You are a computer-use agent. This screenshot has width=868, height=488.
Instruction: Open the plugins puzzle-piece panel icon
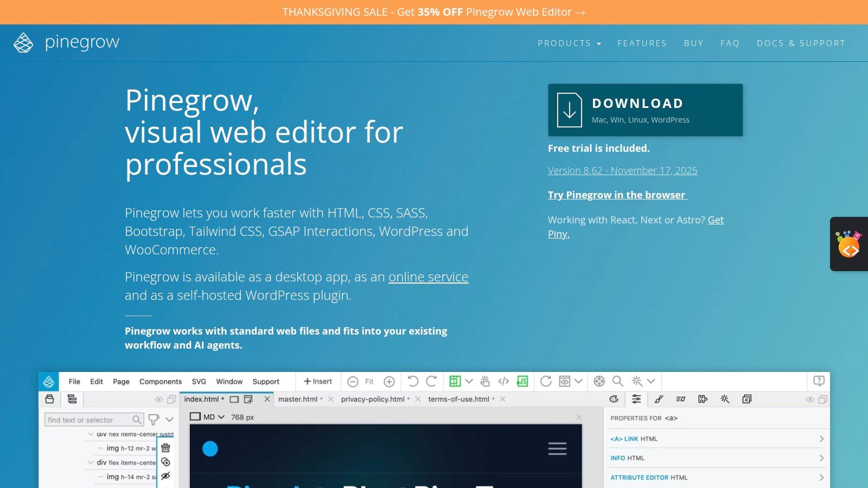point(702,399)
